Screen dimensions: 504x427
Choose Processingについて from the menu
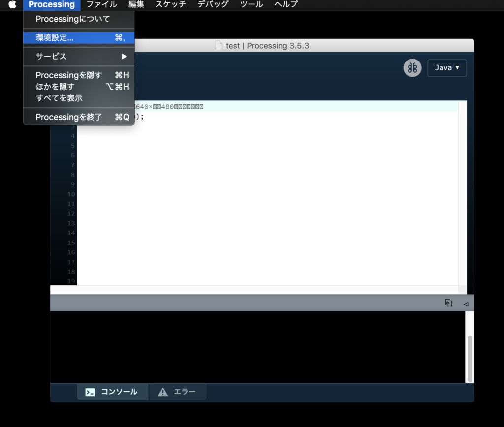(79, 19)
